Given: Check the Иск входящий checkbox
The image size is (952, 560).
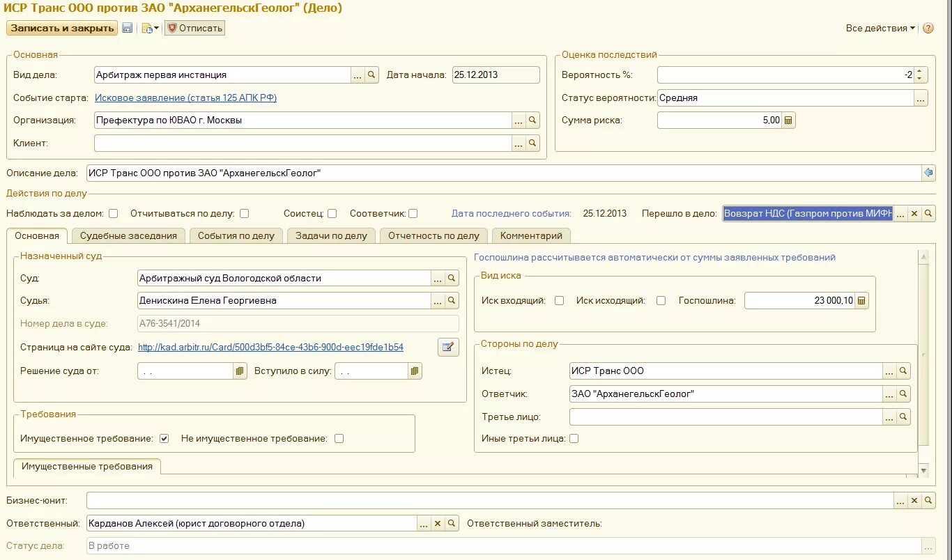Looking at the screenshot, I should tap(559, 301).
